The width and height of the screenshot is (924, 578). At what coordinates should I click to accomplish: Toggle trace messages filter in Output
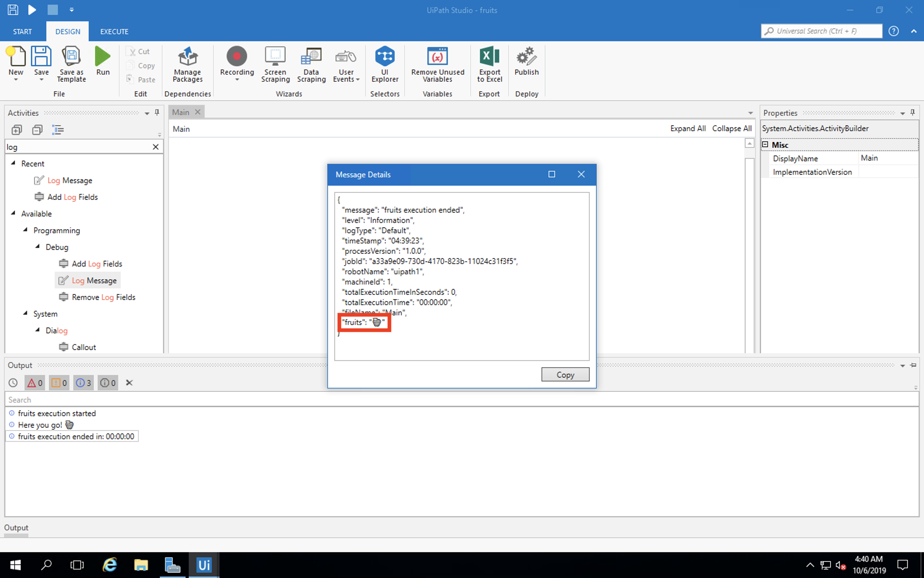point(108,383)
